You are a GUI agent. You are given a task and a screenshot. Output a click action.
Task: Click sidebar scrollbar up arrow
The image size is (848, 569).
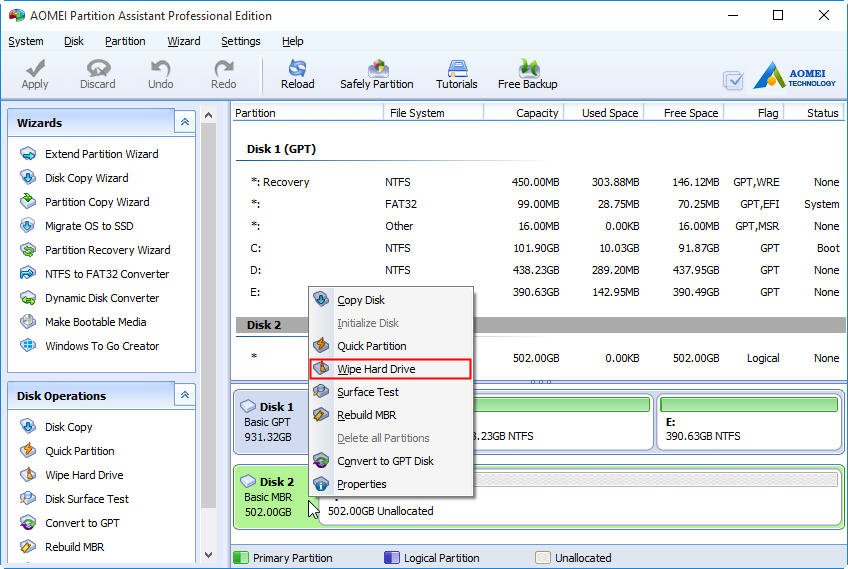coord(208,115)
